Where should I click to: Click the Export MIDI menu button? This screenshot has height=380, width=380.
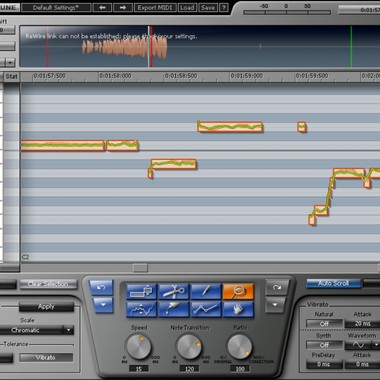pyautogui.click(x=156, y=8)
